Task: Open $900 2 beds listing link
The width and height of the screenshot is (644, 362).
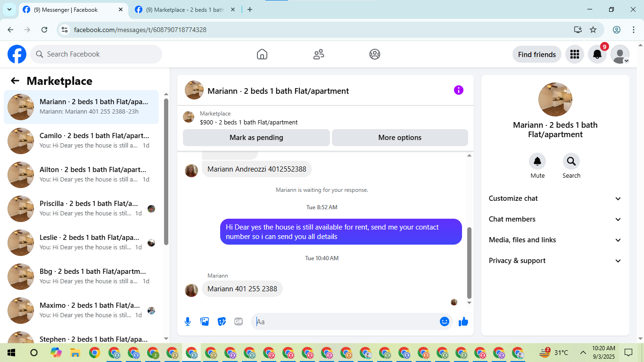Action: pos(248,122)
